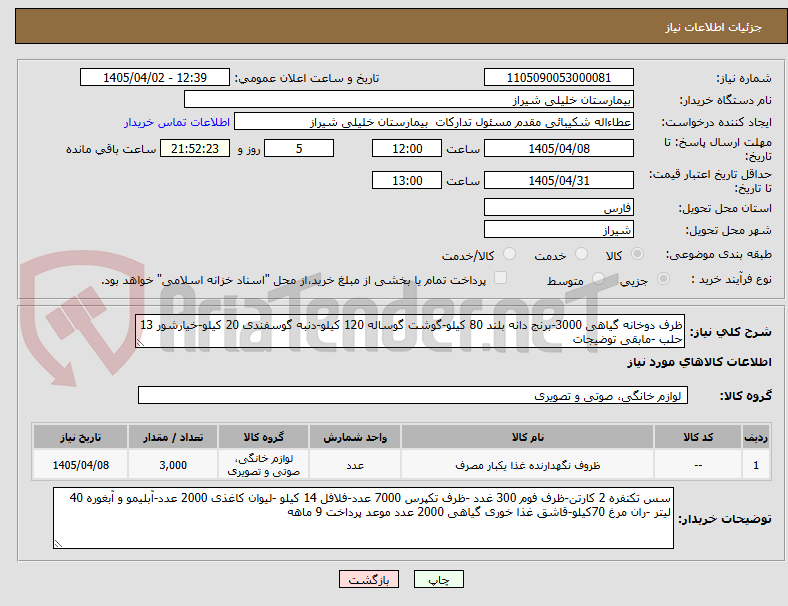Click the response deadline date 1405/04/08 field

(559, 148)
